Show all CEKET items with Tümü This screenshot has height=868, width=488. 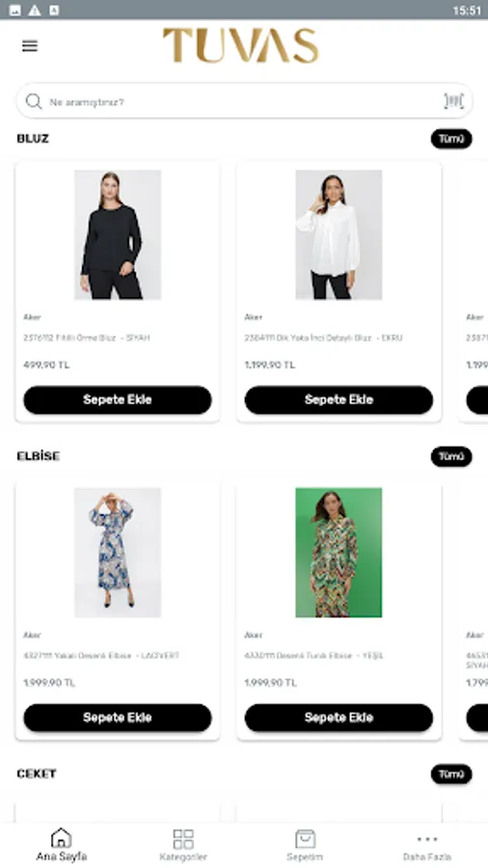pyautogui.click(x=451, y=773)
